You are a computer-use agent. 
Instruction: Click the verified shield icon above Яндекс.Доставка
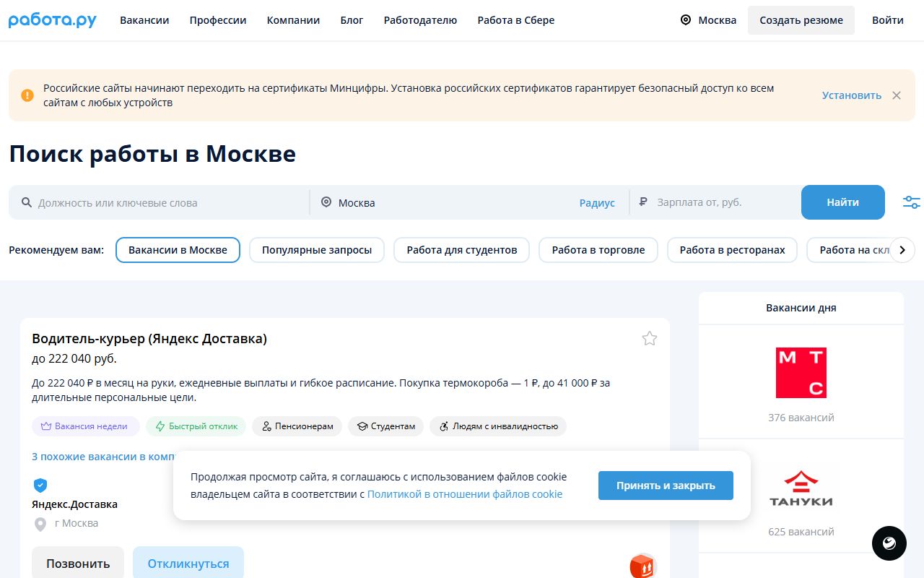(x=40, y=485)
